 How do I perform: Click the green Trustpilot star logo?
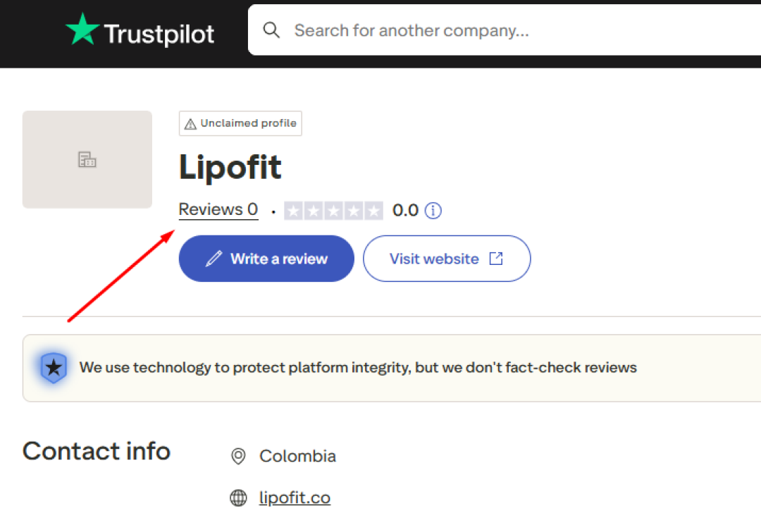point(83,30)
